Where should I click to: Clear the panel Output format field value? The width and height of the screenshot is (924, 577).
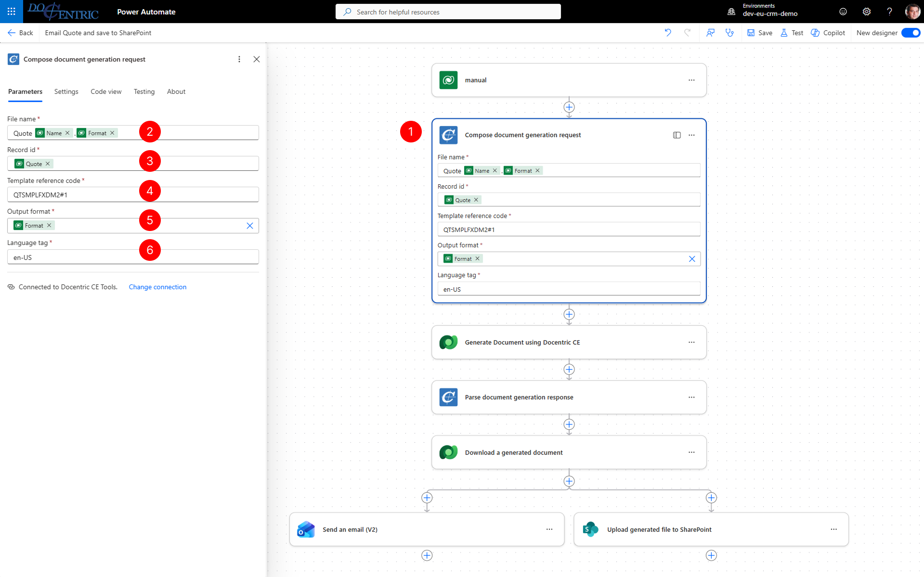pos(250,226)
